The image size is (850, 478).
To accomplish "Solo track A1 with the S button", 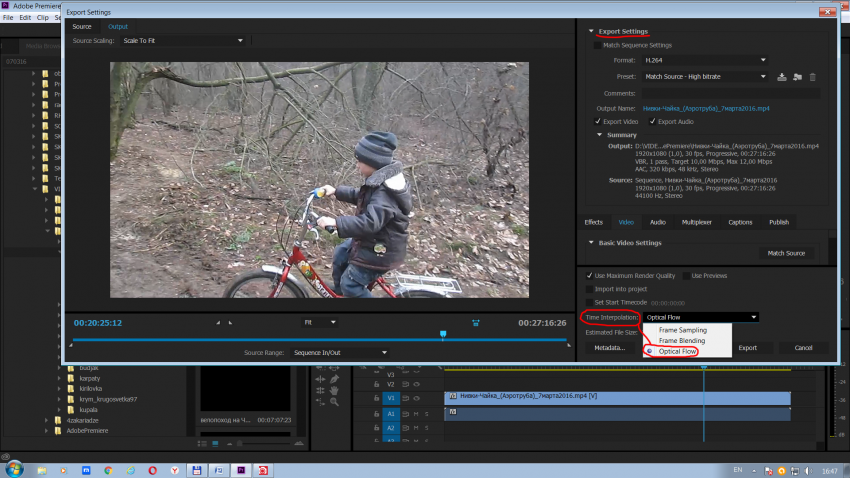I will tap(427, 414).
